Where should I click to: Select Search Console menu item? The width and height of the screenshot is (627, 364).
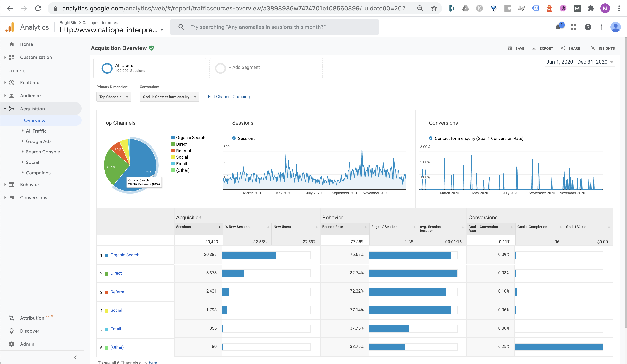click(x=43, y=152)
